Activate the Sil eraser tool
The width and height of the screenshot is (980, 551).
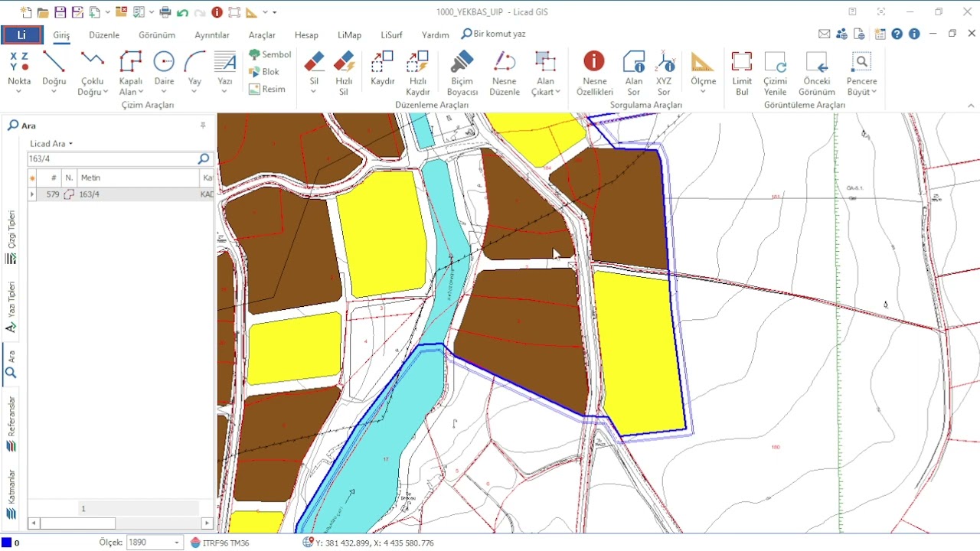(x=314, y=69)
